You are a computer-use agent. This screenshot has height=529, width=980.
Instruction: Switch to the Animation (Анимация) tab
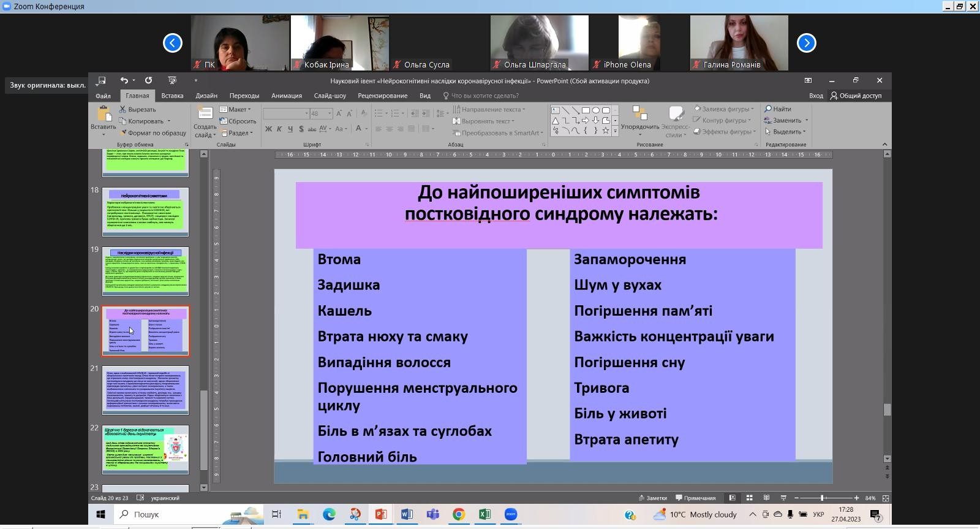[286, 96]
